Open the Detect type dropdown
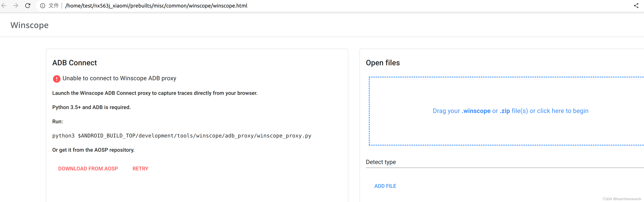Screen dimensions: 644x202 pos(505,162)
